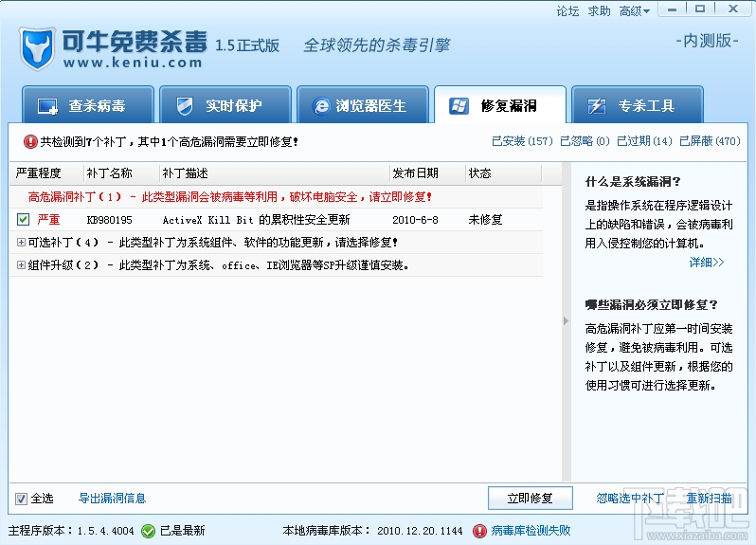The image size is (756, 545).
Task: Click the monitor icon on 查杀病毒 tab
Action: (x=47, y=106)
